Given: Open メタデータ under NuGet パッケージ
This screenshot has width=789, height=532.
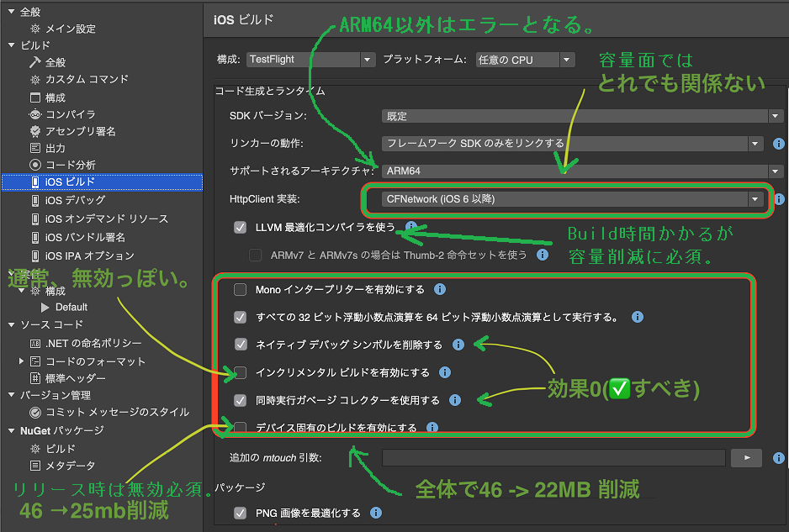Looking at the screenshot, I should (34, 465).
